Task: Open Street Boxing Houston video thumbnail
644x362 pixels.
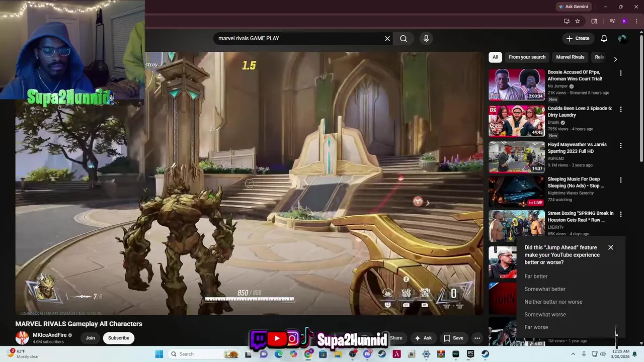Action: pos(517,226)
